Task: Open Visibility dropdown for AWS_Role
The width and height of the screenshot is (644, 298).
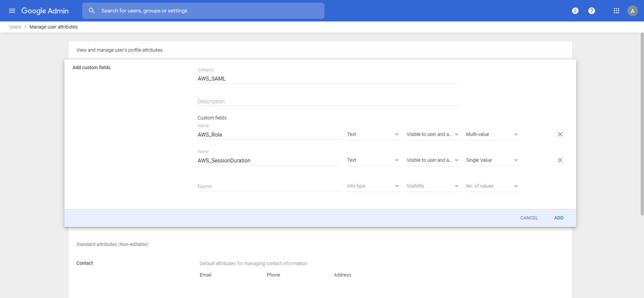Action: pyautogui.click(x=433, y=134)
